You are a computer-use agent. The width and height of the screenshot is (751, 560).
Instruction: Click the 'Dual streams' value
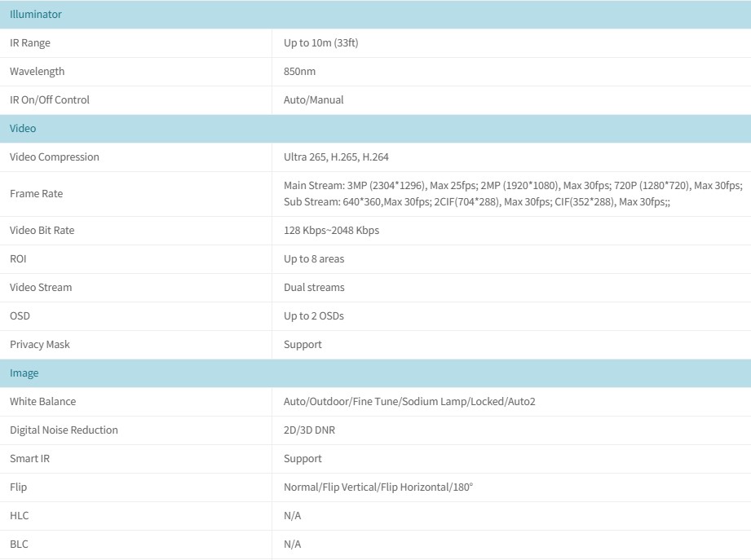click(x=314, y=288)
